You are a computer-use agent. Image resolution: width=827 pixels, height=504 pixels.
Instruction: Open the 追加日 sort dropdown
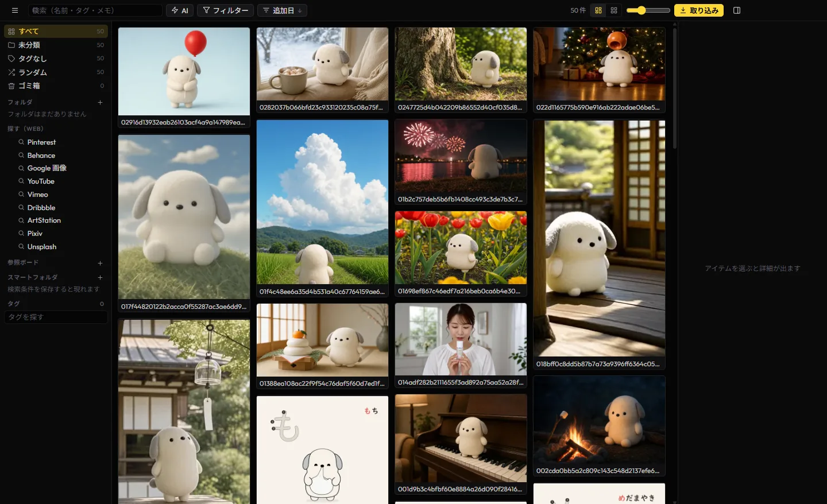click(x=283, y=10)
